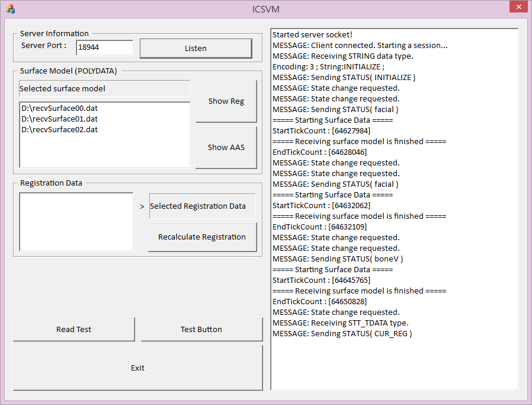Click inside the empty Registration Data listbox
Screen dimensions: 532x405
(76, 222)
